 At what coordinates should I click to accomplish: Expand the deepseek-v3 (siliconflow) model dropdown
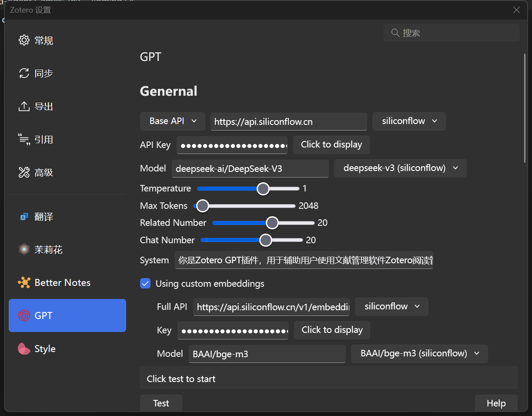point(400,168)
